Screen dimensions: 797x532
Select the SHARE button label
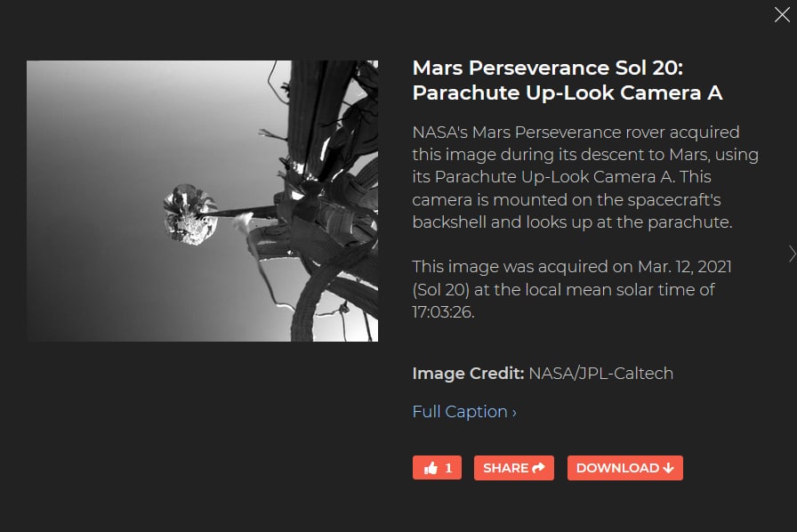coord(506,468)
